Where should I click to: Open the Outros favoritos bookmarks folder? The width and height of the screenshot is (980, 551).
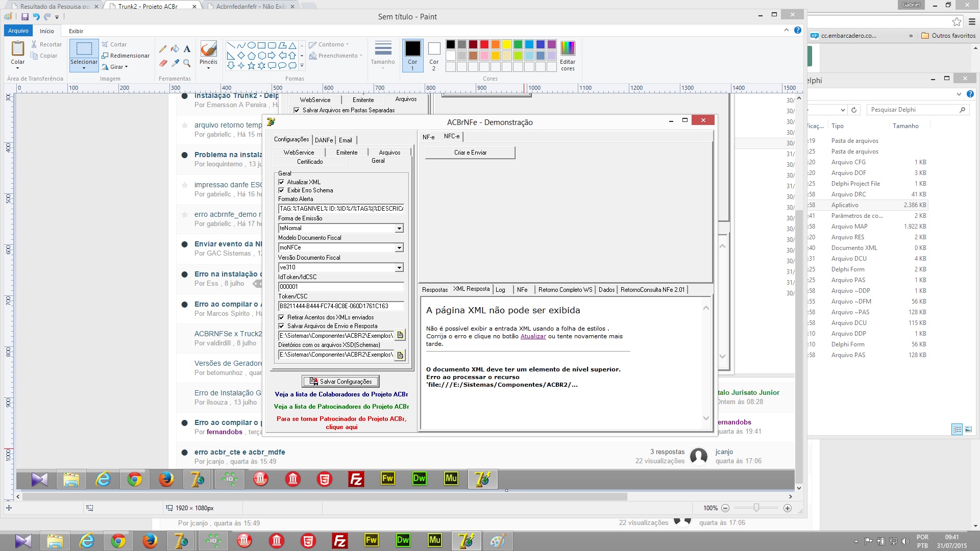pos(948,36)
